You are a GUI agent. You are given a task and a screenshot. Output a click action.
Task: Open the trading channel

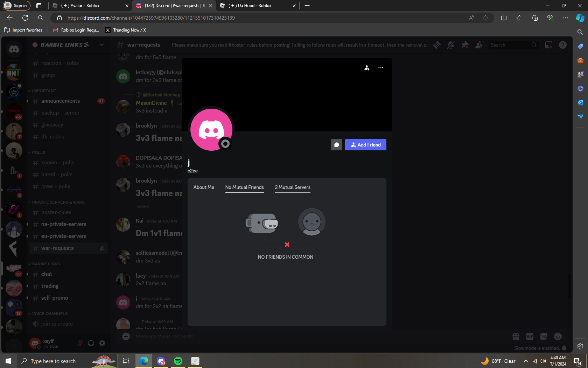[x=68, y=286]
